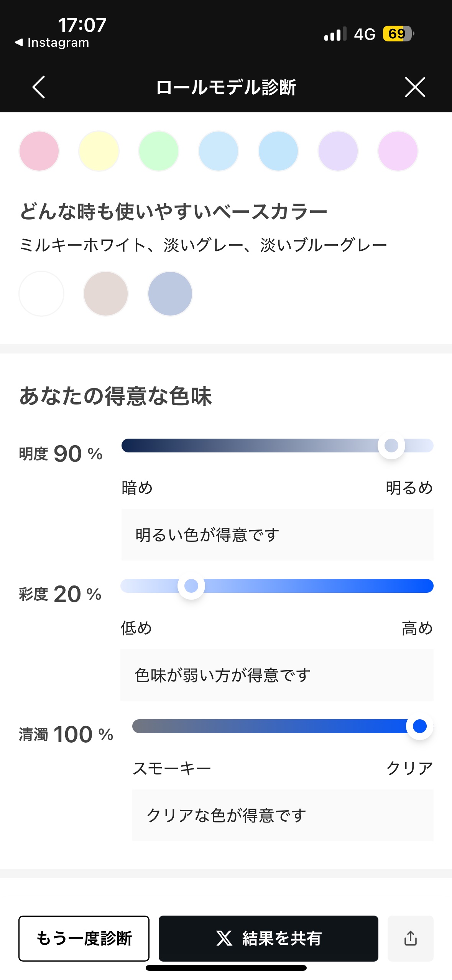Choose the milky white base color

pos(41,294)
